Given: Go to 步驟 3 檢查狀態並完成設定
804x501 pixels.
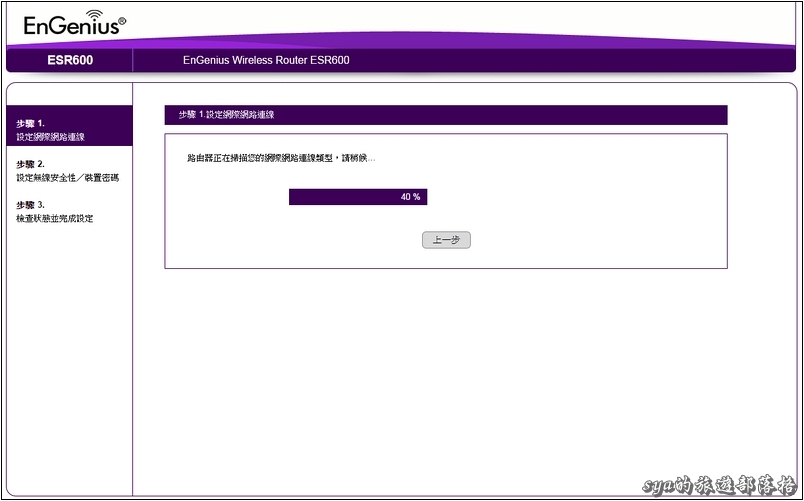Looking at the screenshot, I should (54, 212).
